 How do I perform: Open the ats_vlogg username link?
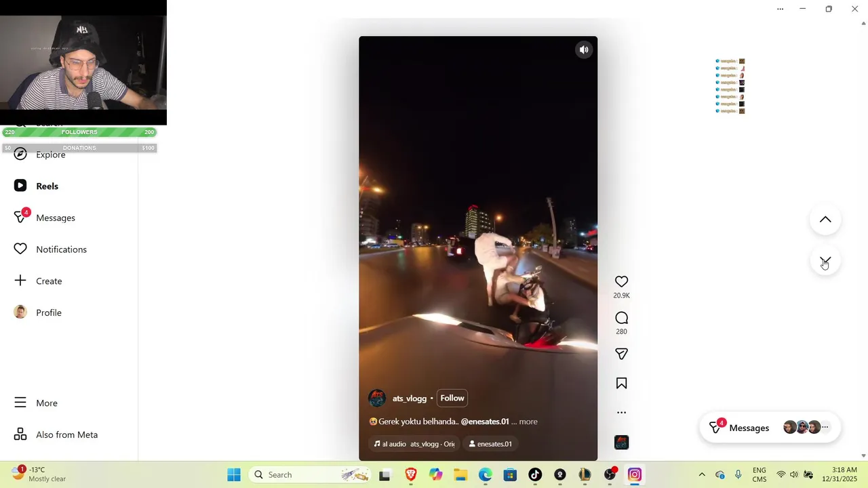tap(410, 399)
